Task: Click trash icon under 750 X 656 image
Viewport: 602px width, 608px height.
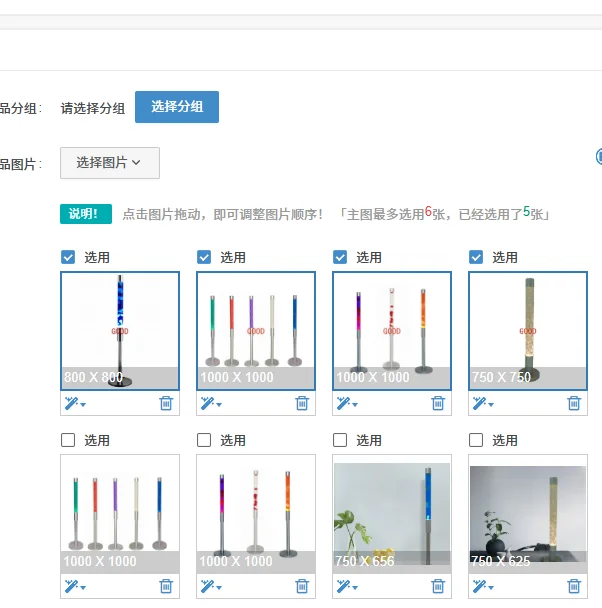Action: (x=438, y=586)
